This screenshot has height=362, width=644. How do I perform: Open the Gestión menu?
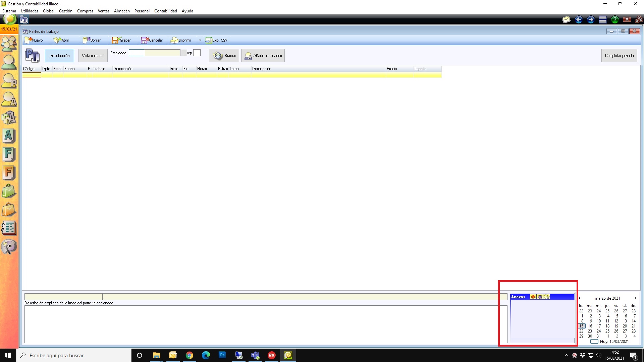click(x=66, y=11)
